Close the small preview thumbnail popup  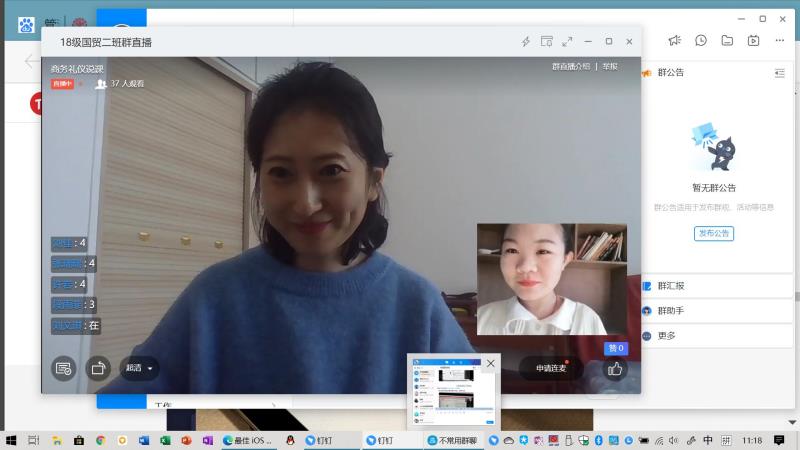pos(490,364)
